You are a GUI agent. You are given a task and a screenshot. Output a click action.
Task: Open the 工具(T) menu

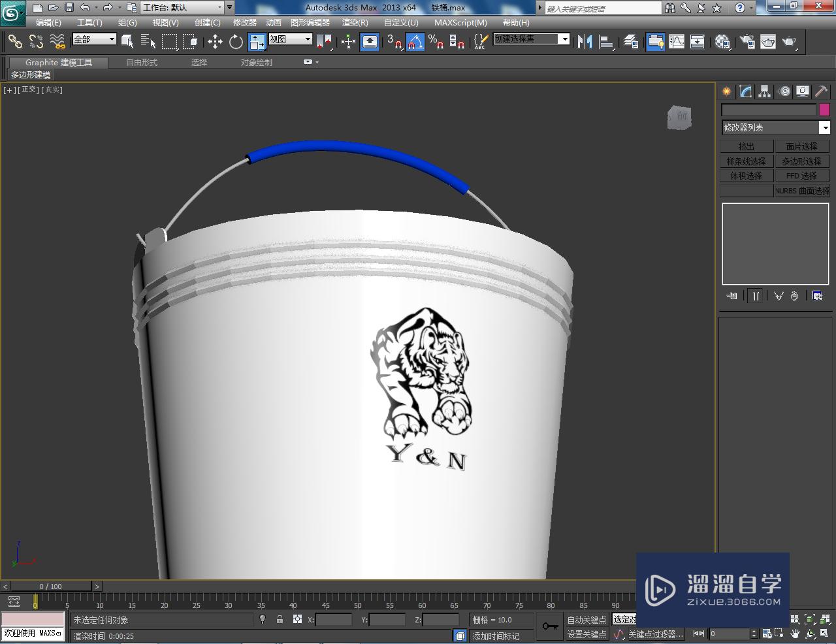[89, 22]
